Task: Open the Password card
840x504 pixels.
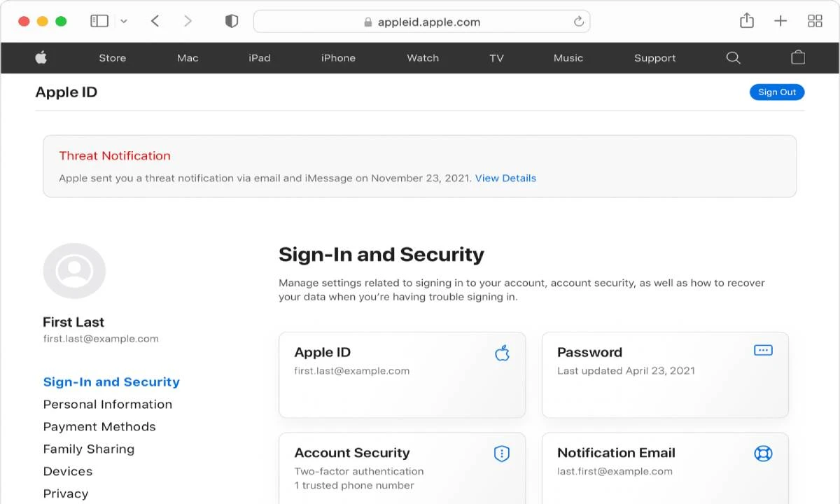Action: pyautogui.click(x=665, y=374)
